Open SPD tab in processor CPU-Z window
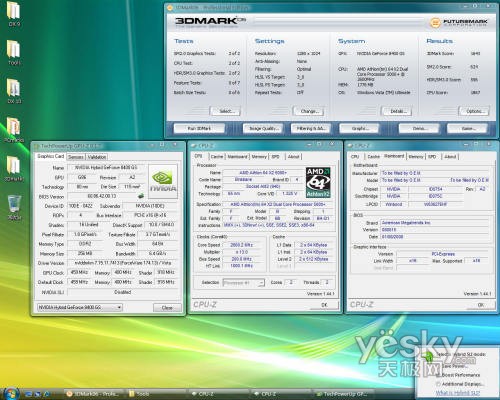 tap(275, 156)
